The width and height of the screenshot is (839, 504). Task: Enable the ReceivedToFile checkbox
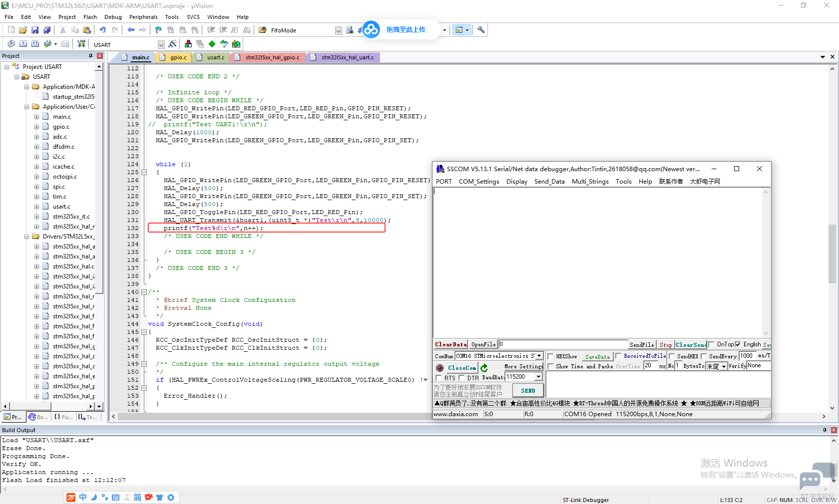click(618, 356)
